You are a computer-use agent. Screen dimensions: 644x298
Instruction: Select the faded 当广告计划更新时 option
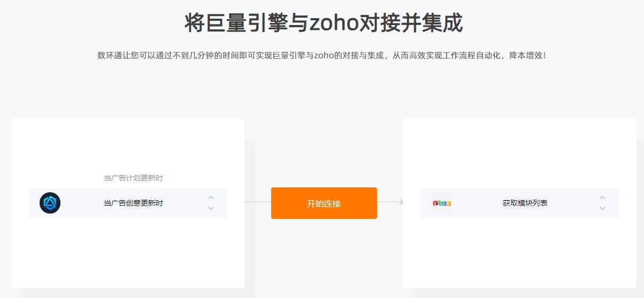[x=133, y=178]
